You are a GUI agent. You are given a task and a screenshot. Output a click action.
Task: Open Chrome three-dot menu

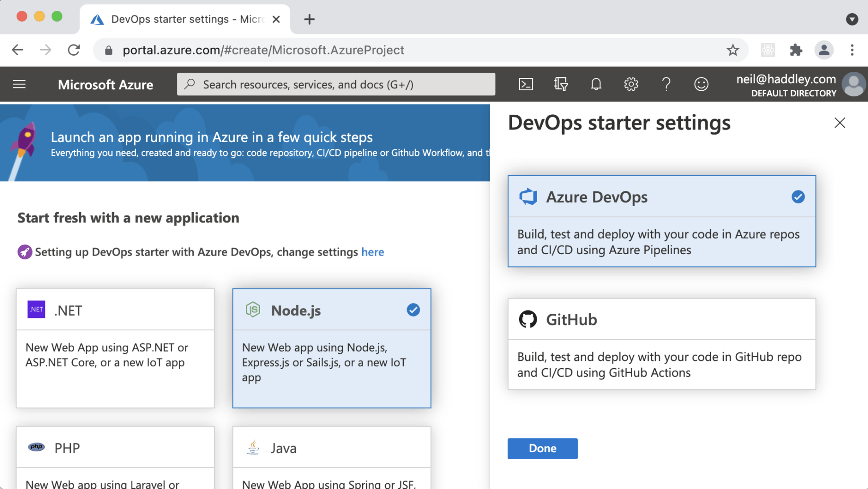point(852,50)
